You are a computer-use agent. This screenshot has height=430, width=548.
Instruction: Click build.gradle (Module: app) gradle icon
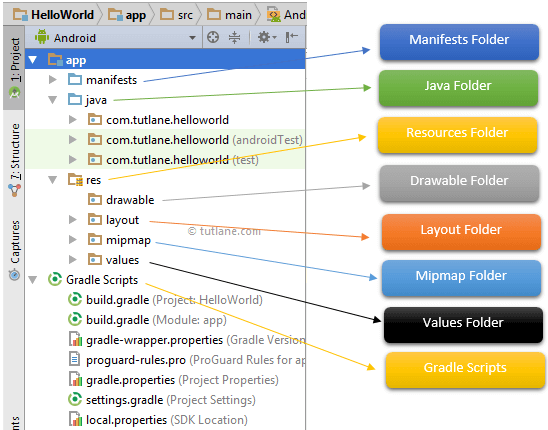tap(75, 320)
